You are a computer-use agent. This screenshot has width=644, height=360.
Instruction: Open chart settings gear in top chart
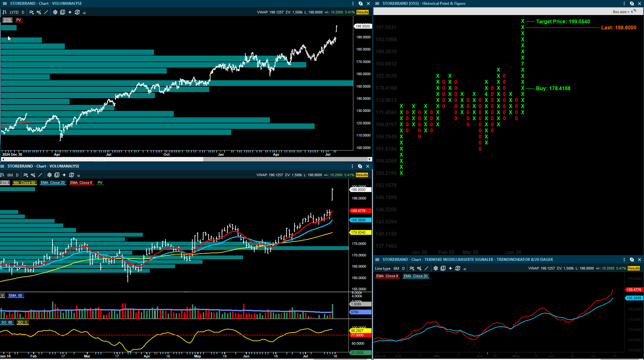click(x=55, y=12)
